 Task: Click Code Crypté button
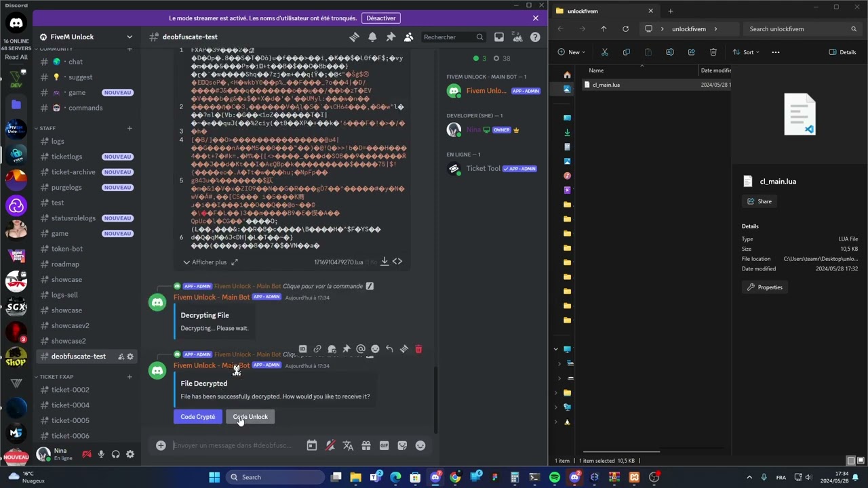198,417
